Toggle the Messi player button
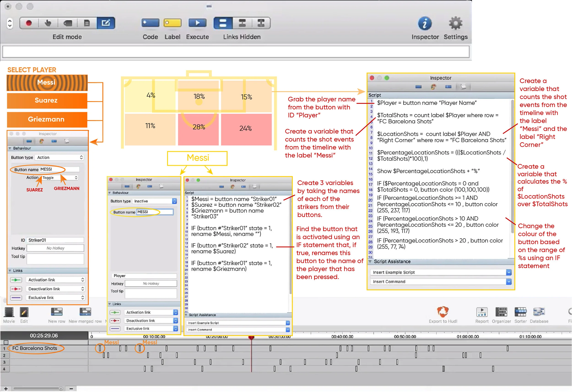This screenshot has height=392, width=572. pos(47,83)
